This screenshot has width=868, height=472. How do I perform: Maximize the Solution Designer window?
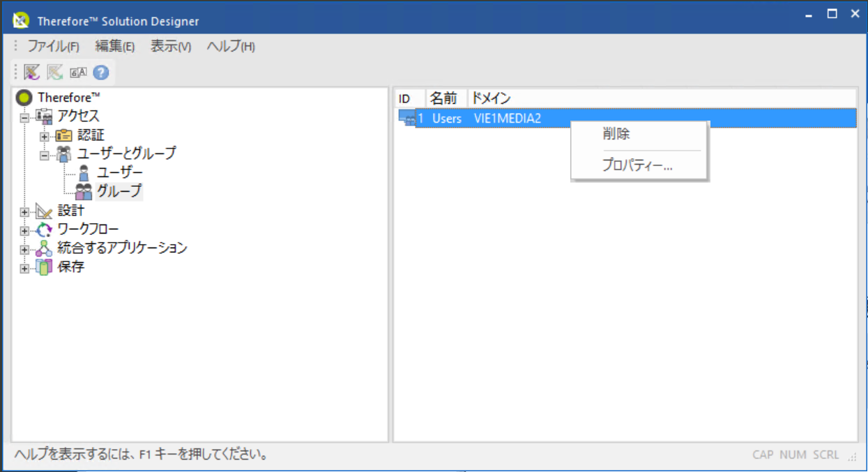[832, 14]
